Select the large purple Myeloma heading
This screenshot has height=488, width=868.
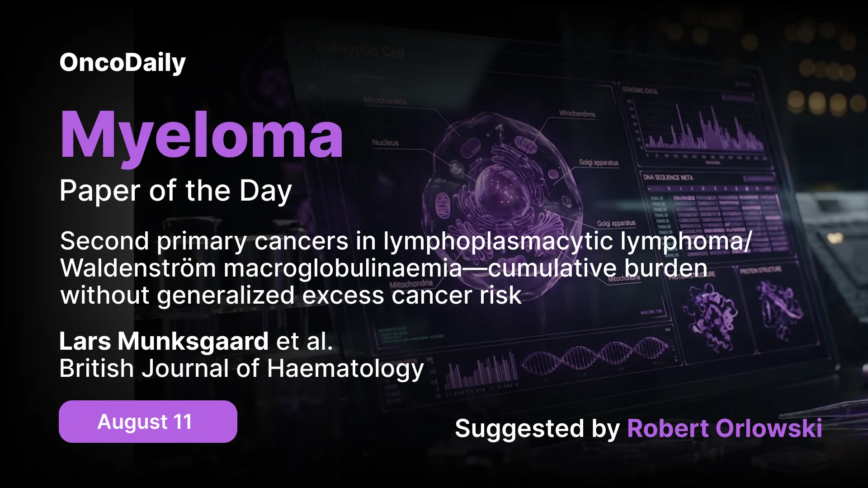coord(202,136)
